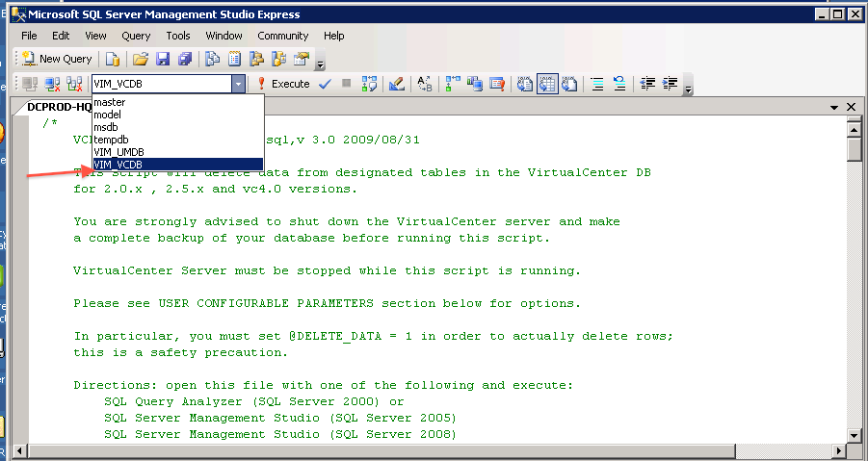Click "USER CONFIGURABLE PARAMETERS" comment line
This screenshot has width=868, height=461.
328,303
